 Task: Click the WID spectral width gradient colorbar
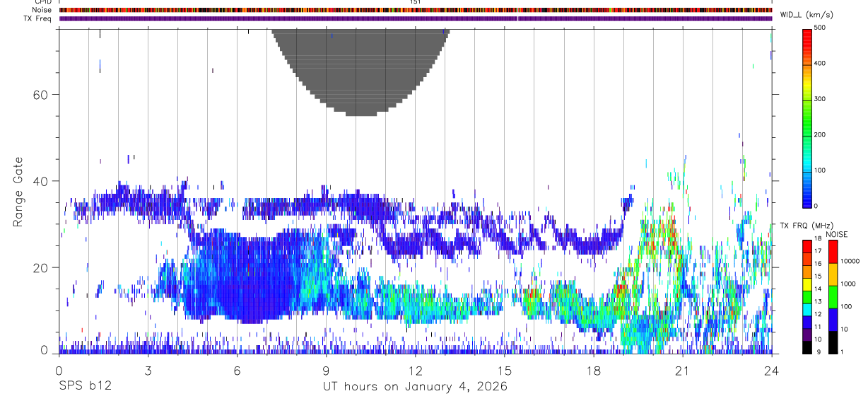click(x=807, y=117)
